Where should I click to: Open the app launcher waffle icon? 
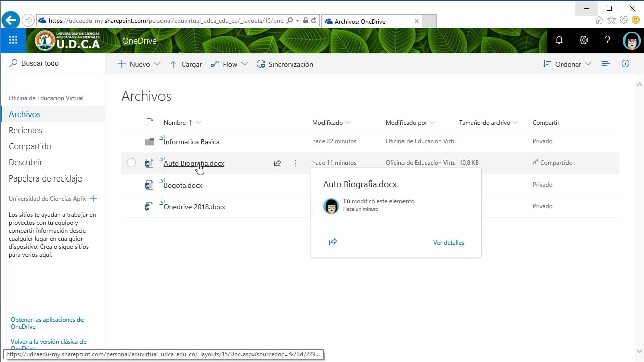click(x=13, y=41)
